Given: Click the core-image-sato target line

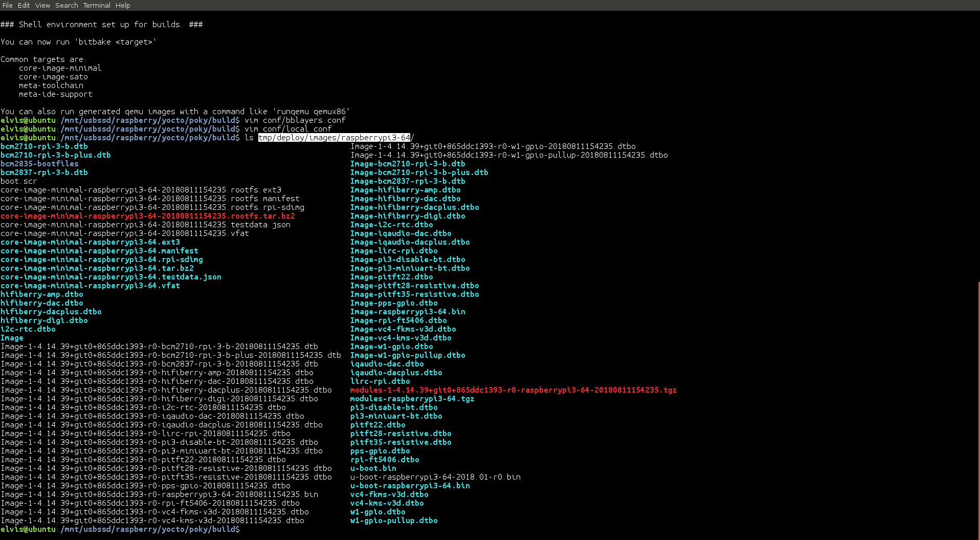Looking at the screenshot, I should (x=53, y=77).
